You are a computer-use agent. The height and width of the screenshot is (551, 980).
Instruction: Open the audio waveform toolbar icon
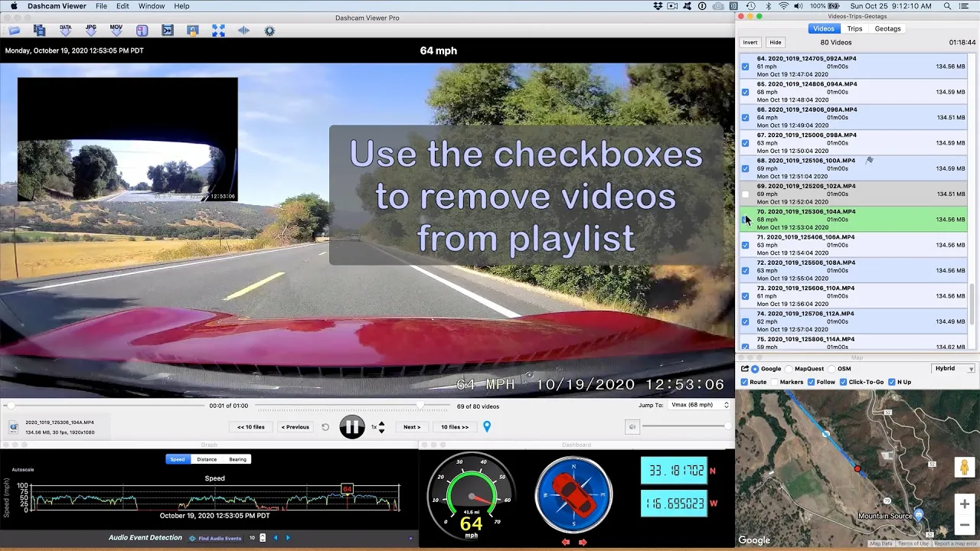243,31
